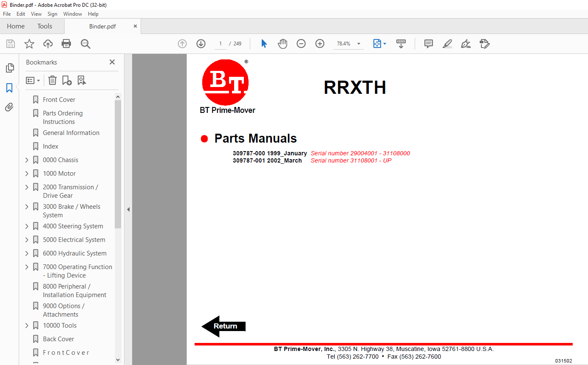Jump to 9000 Options / Attachments bookmark
Viewport: 588px width, 365px height.
pyautogui.click(x=63, y=310)
